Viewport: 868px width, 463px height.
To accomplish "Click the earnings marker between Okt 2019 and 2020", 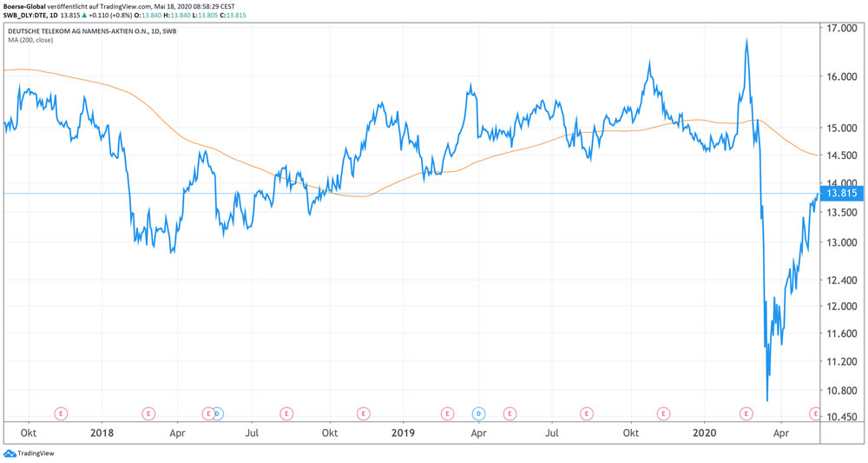I will point(663,413).
